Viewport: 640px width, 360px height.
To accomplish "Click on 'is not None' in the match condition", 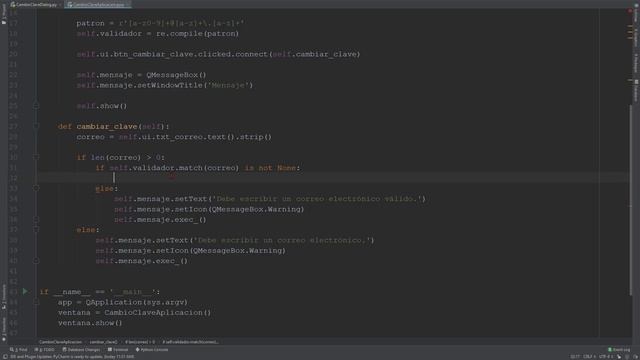I will click(x=270, y=168).
